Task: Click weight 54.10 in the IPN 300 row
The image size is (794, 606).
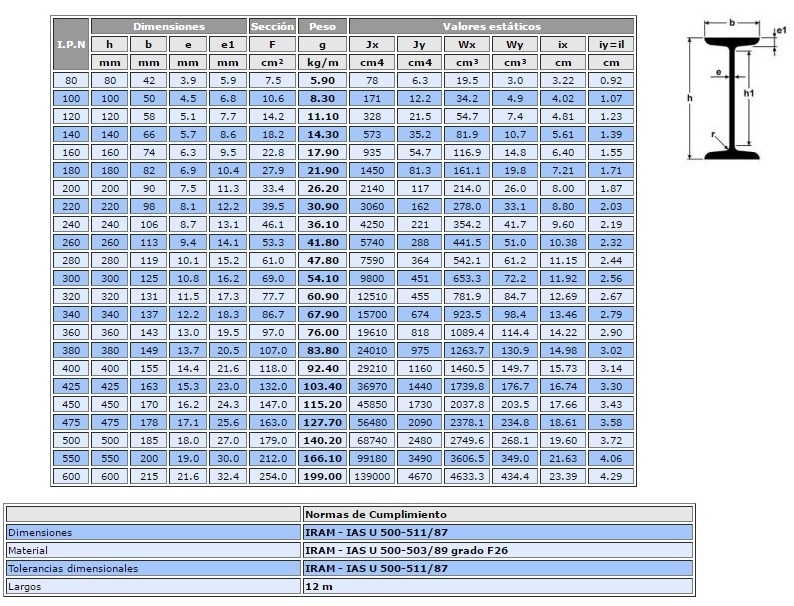Action: [x=322, y=278]
